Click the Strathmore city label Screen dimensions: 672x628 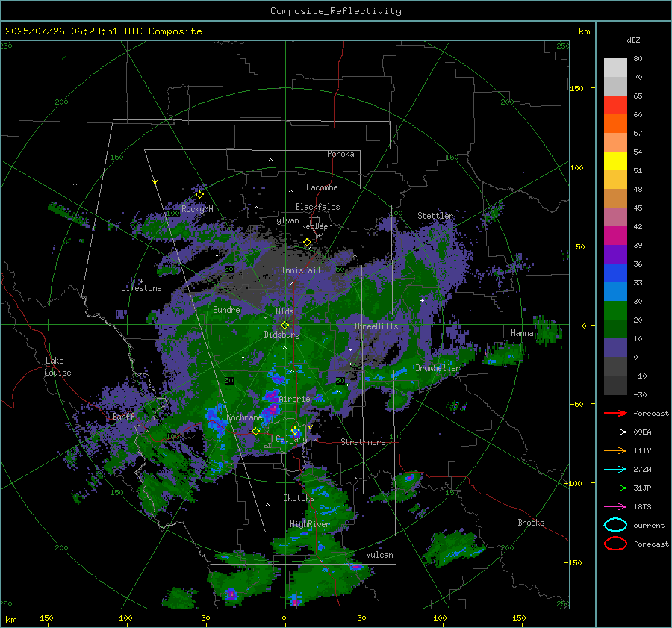coord(363,442)
